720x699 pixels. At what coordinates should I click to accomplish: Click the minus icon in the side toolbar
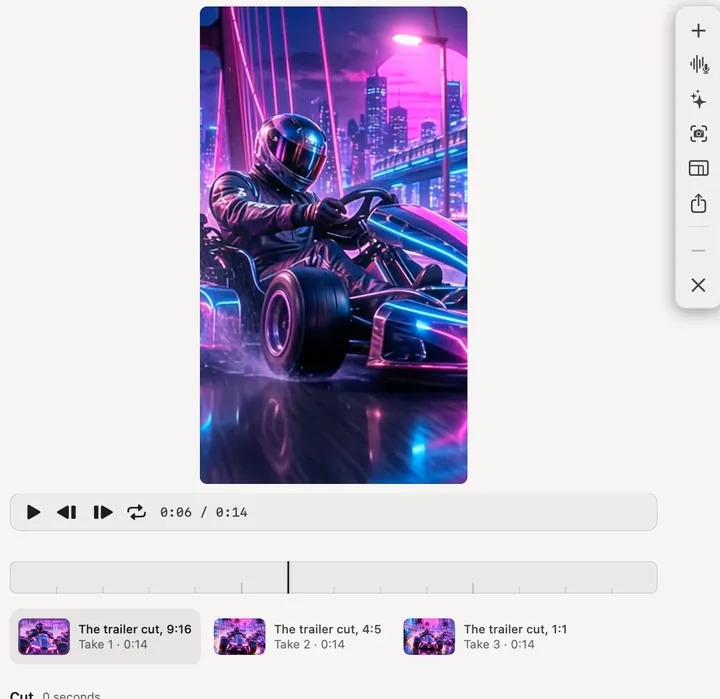click(698, 251)
